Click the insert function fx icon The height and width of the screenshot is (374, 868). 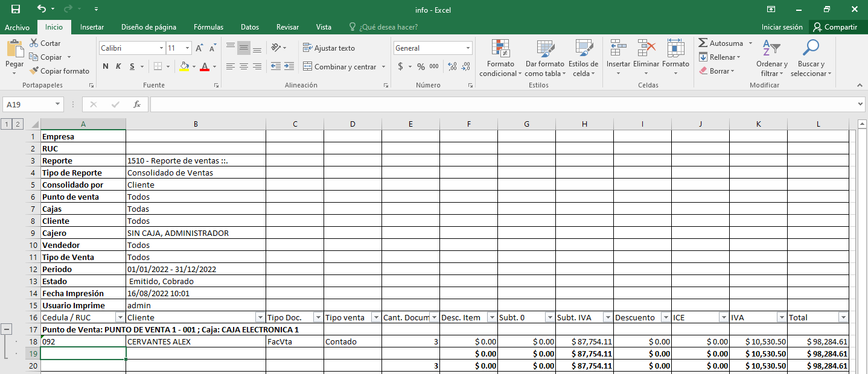(137, 104)
